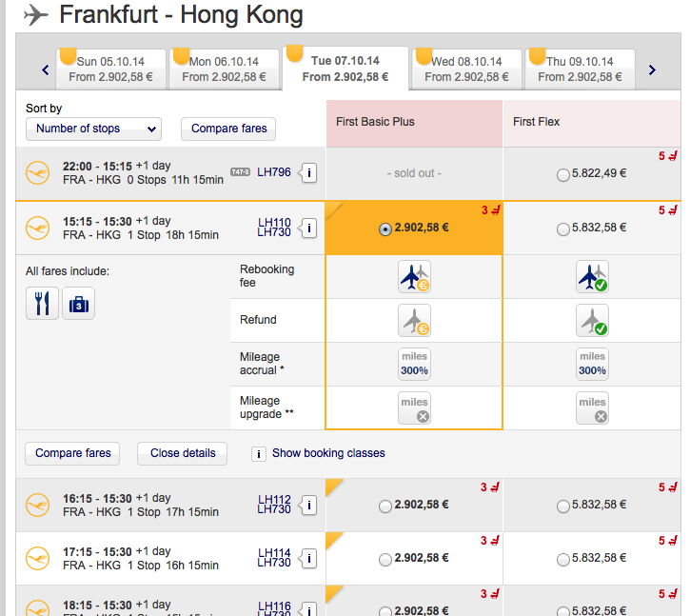Select 5.832,58 € fare for the 17:15 flight
The image size is (690, 616).
pos(562,560)
